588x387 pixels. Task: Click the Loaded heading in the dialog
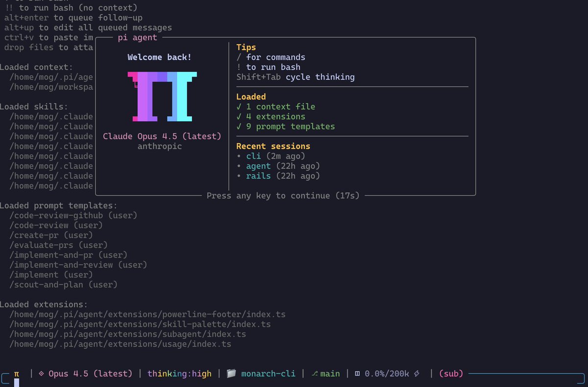251,97
